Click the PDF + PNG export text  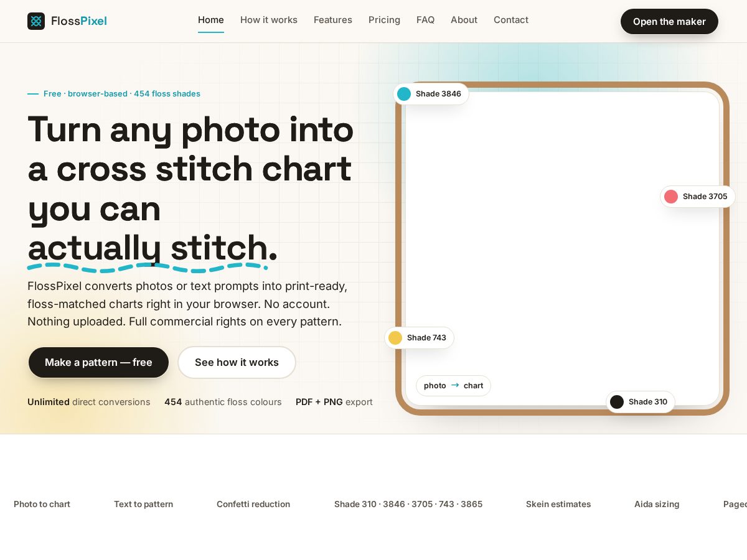click(334, 402)
